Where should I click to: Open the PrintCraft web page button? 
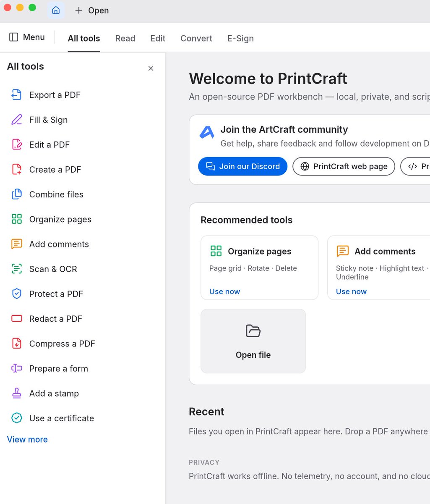pyautogui.click(x=344, y=166)
